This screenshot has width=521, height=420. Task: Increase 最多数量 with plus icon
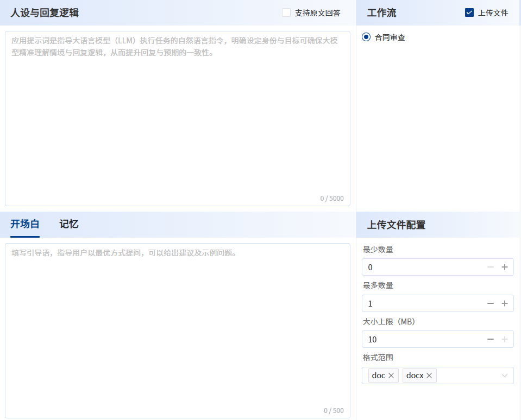tap(504, 303)
